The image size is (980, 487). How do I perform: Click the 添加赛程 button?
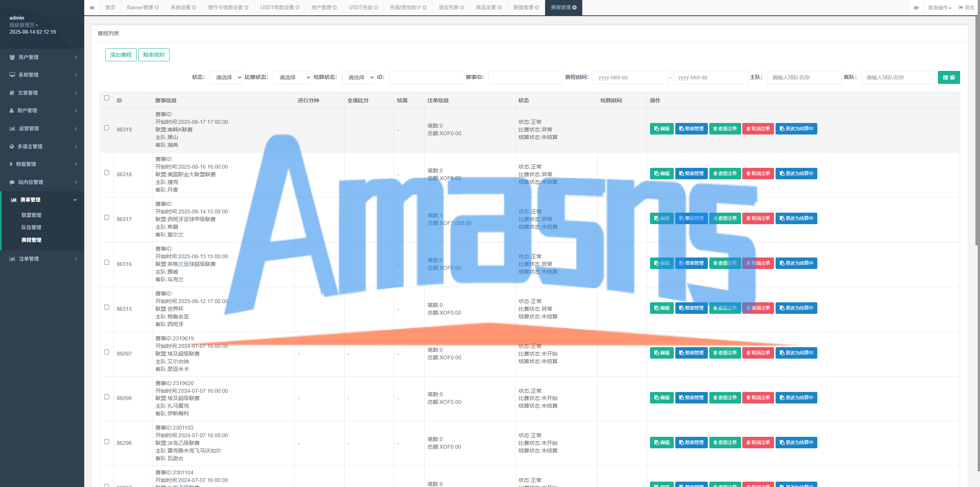(x=121, y=55)
